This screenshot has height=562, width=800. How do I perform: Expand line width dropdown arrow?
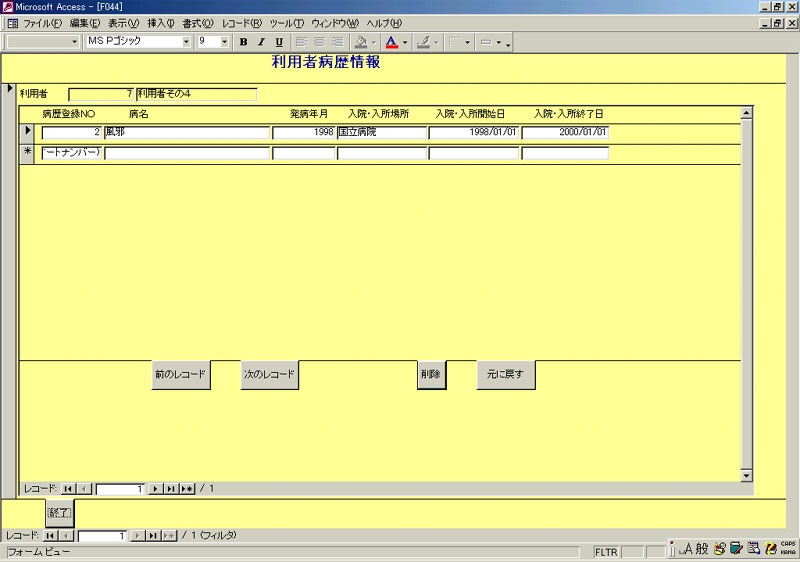(x=467, y=42)
